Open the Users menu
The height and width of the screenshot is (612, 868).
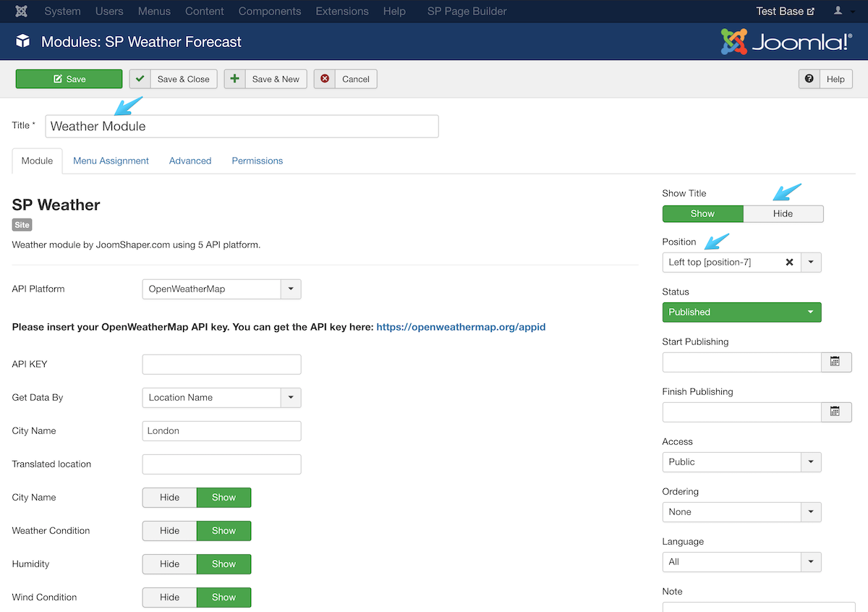[109, 12]
